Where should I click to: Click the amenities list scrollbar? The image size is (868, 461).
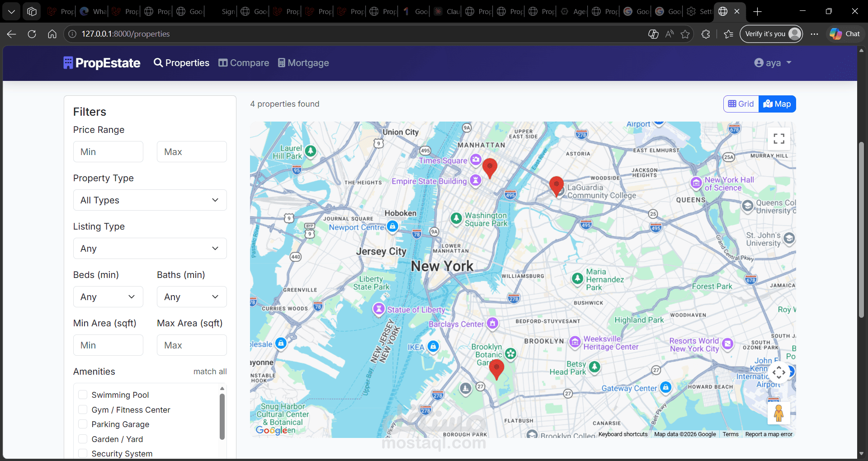(222, 416)
